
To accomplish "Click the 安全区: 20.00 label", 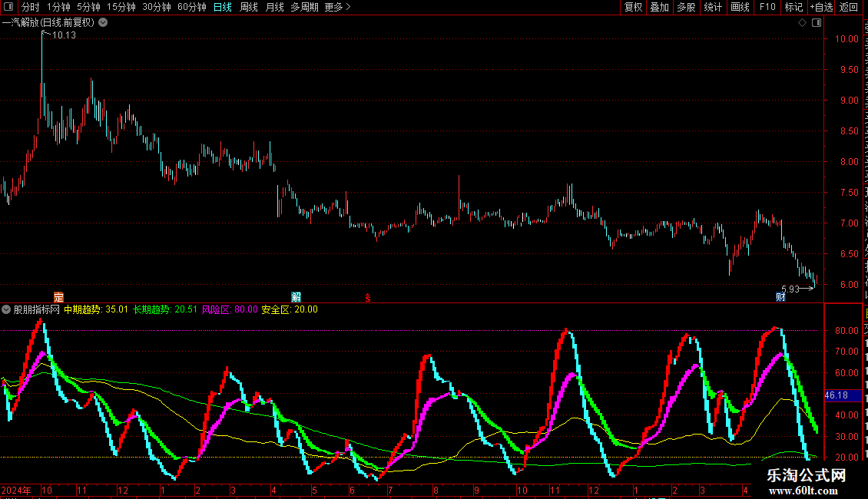I will click(x=290, y=310).
